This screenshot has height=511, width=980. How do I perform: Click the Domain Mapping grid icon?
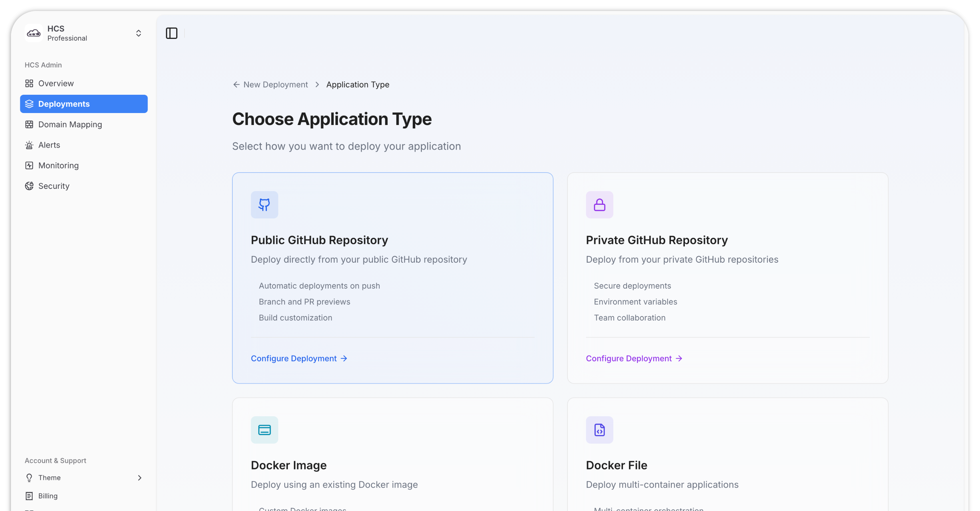[29, 124]
